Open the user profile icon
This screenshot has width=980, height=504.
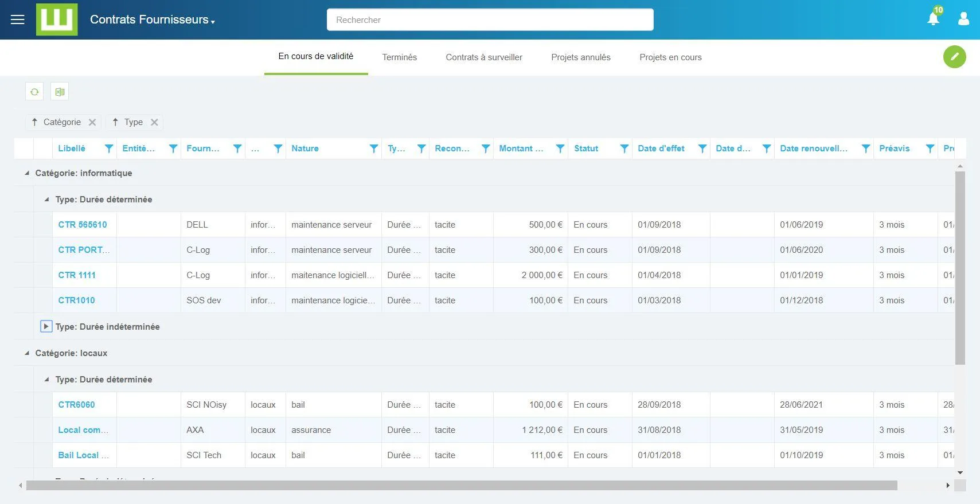[963, 19]
